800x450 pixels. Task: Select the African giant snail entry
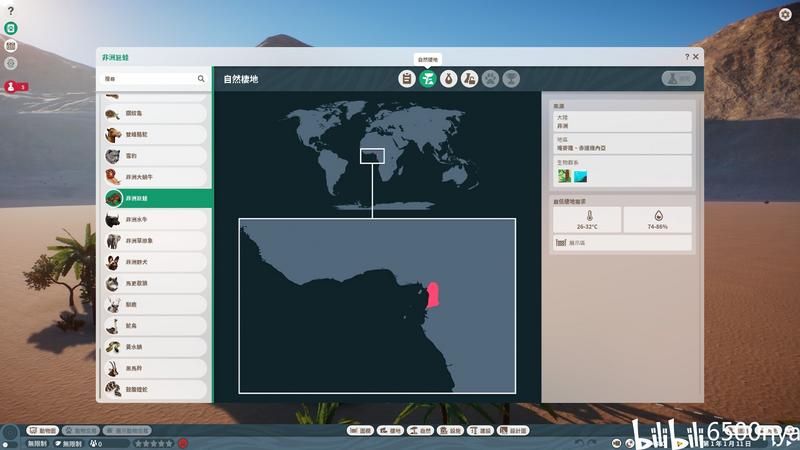pos(155,177)
